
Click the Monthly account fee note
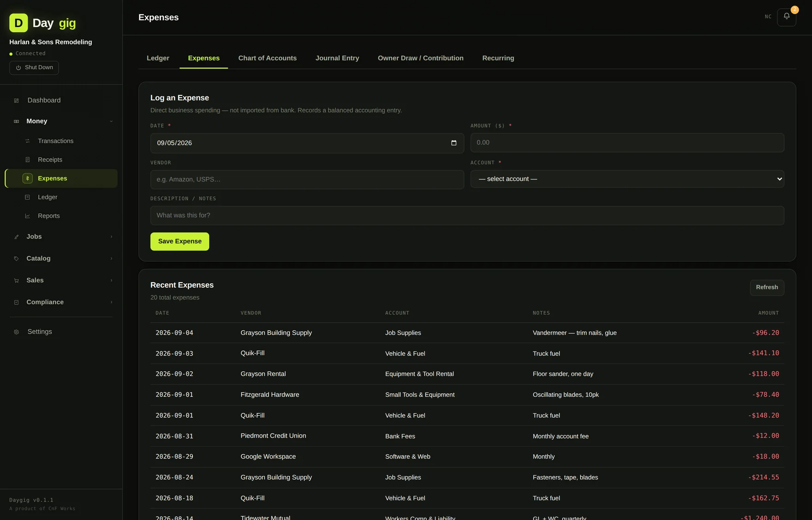click(561, 436)
